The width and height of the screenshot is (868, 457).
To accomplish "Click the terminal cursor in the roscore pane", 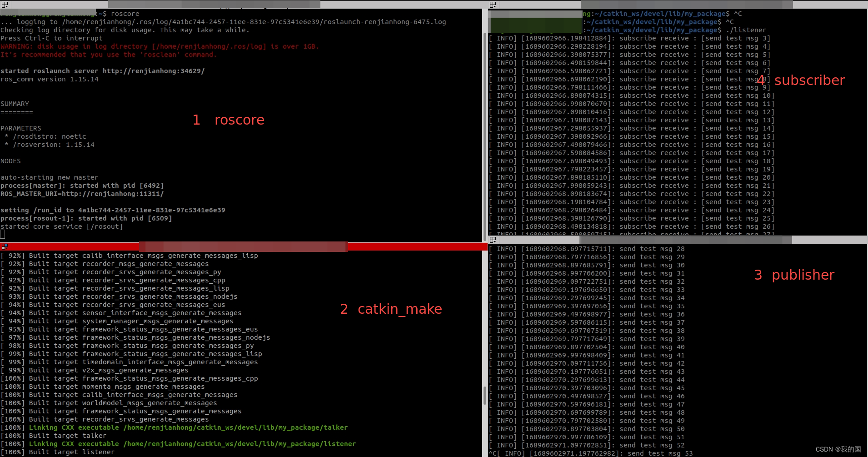I will pyautogui.click(x=3, y=235).
